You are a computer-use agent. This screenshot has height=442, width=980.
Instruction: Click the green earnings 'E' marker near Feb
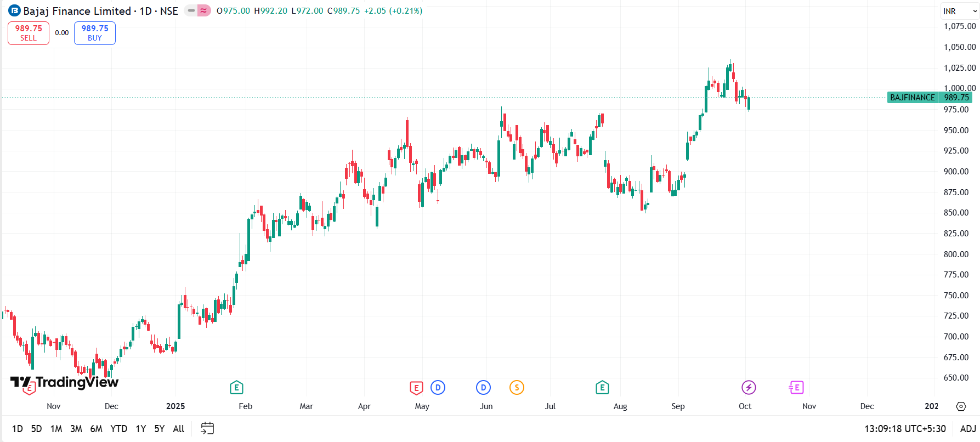pyautogui.click(x=236, y=388)
